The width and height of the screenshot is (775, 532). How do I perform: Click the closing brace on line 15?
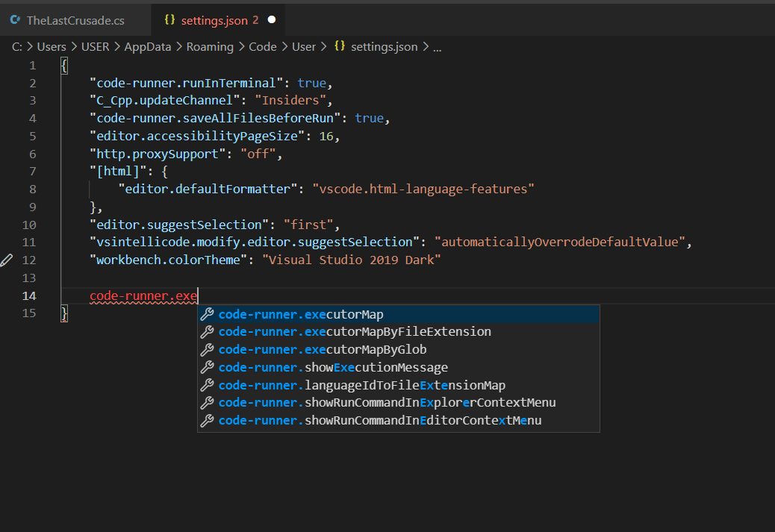(64, 313)
